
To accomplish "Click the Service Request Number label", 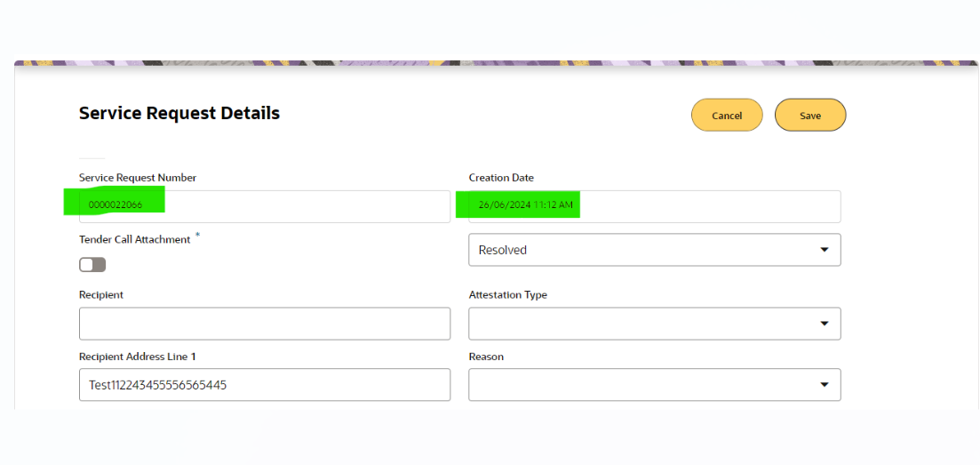I will [138, 178].
